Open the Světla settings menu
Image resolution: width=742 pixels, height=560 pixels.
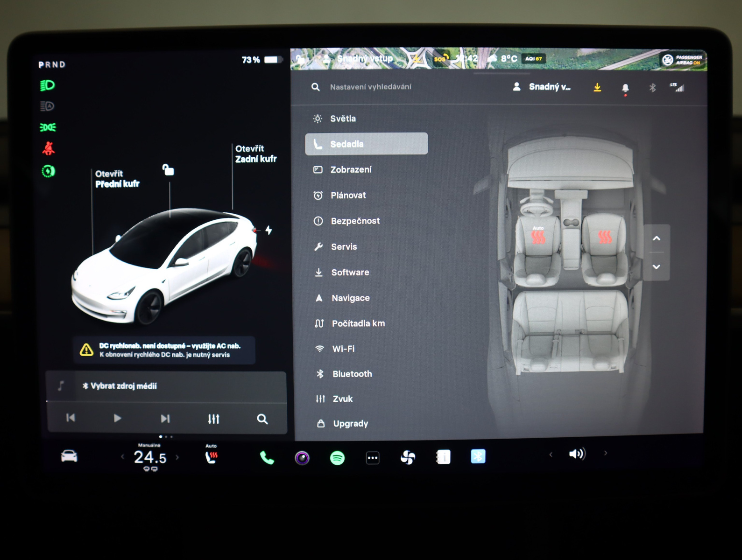(x=343, y=119)
